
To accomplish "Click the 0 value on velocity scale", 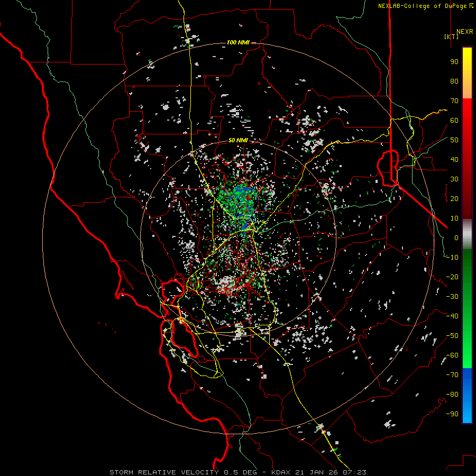I will point(456,238).
